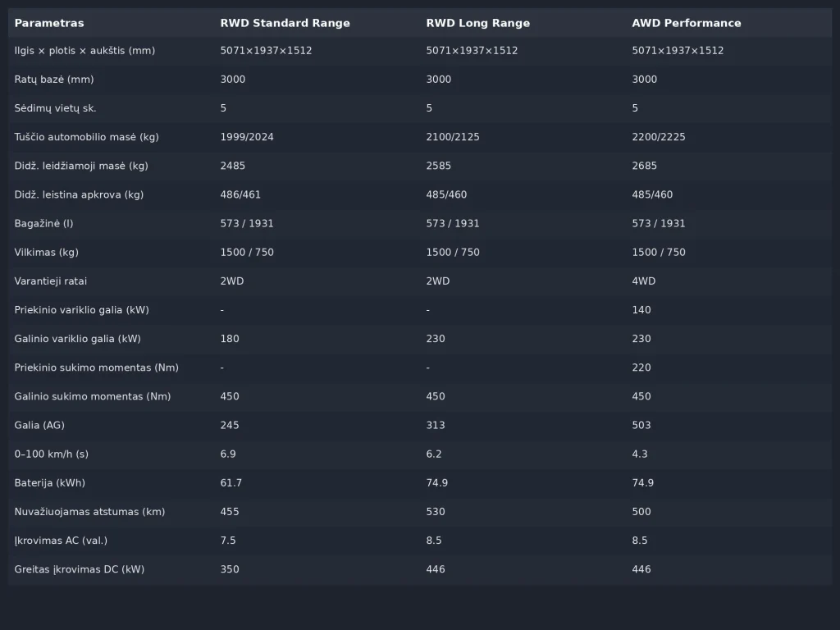Select the Bagažinė (l) row label

[x=43, y=223]
